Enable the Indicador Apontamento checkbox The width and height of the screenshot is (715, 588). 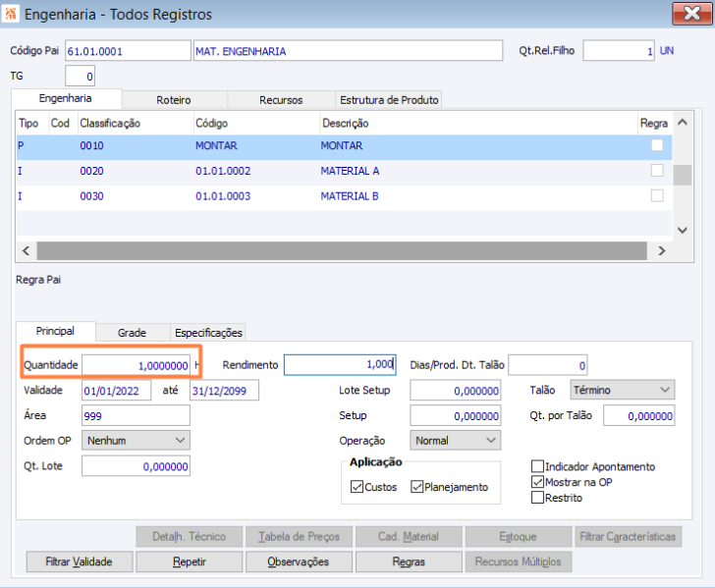click(x=537, y=466)
